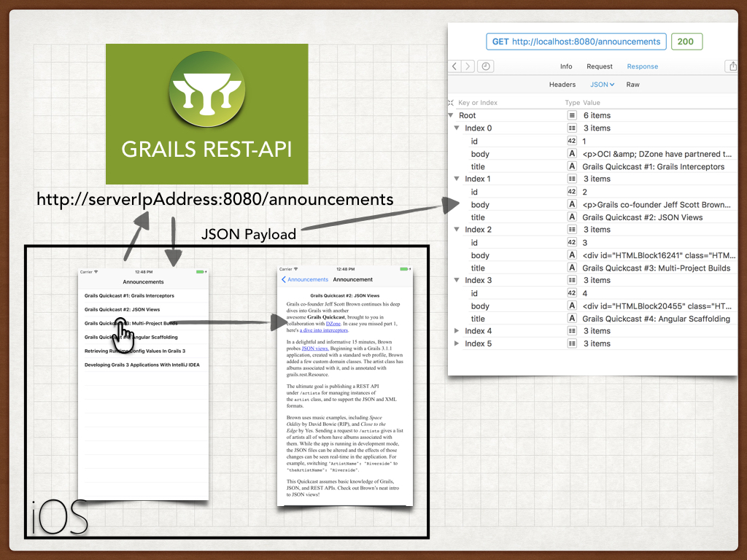Click the forward navigation arrow in response viewer

click(x=468, y=66)
